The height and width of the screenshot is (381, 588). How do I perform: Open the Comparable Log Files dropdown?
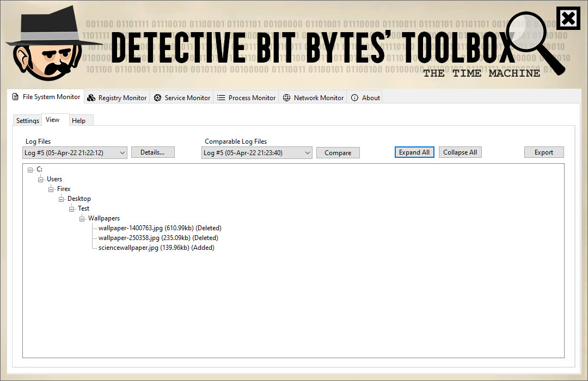[x=307, y=153]
